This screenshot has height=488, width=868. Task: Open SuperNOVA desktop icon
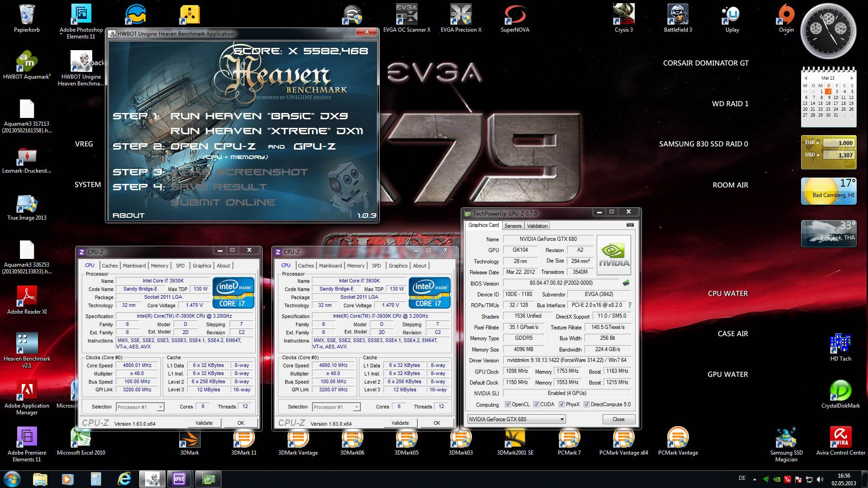click(x=515, y=18)
